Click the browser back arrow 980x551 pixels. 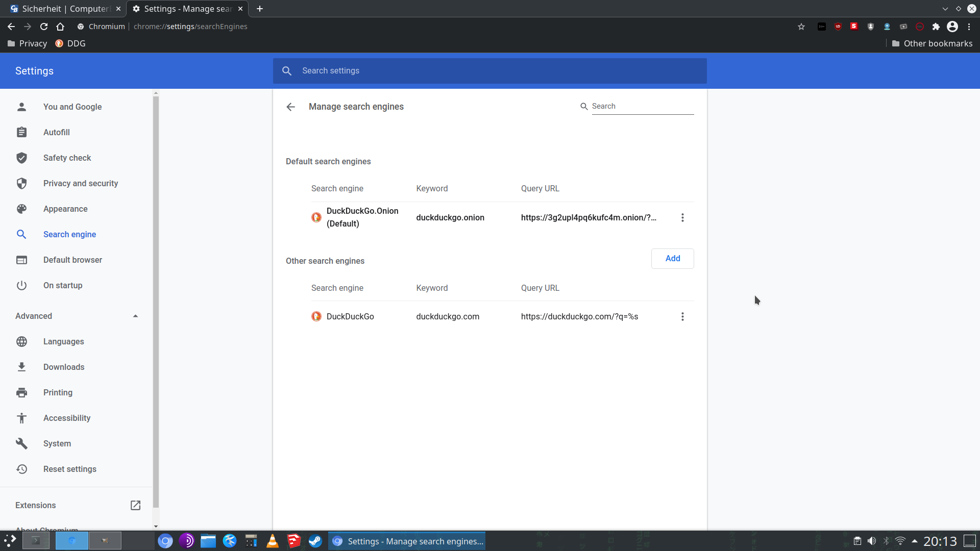coord(11,27)
